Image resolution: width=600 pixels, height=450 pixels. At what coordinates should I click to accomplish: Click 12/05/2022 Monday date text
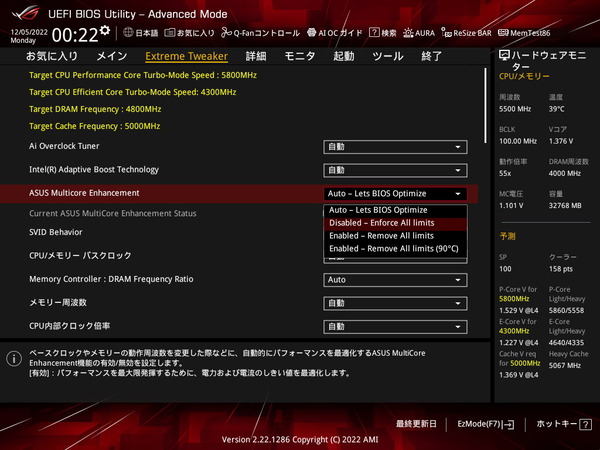click(29, 36)
